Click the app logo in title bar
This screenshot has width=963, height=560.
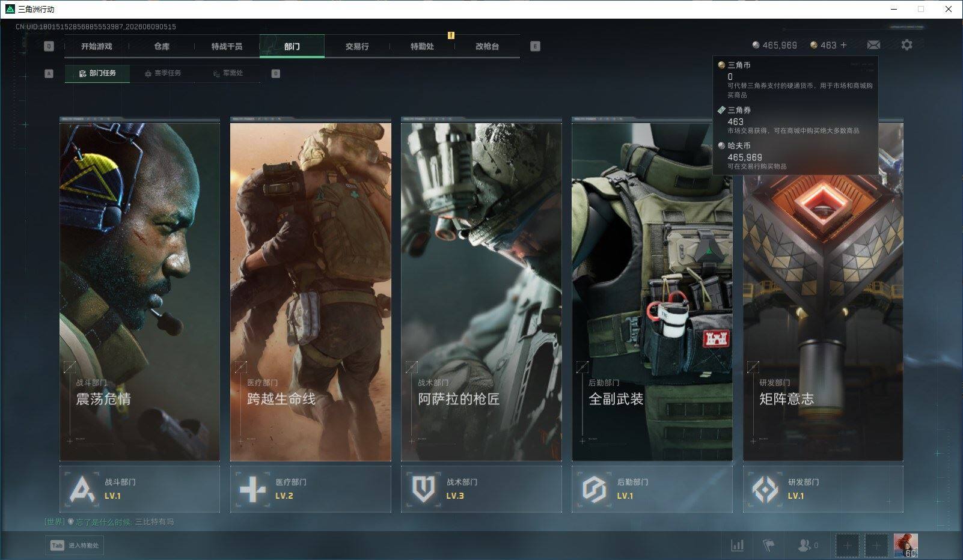[10, 9]
